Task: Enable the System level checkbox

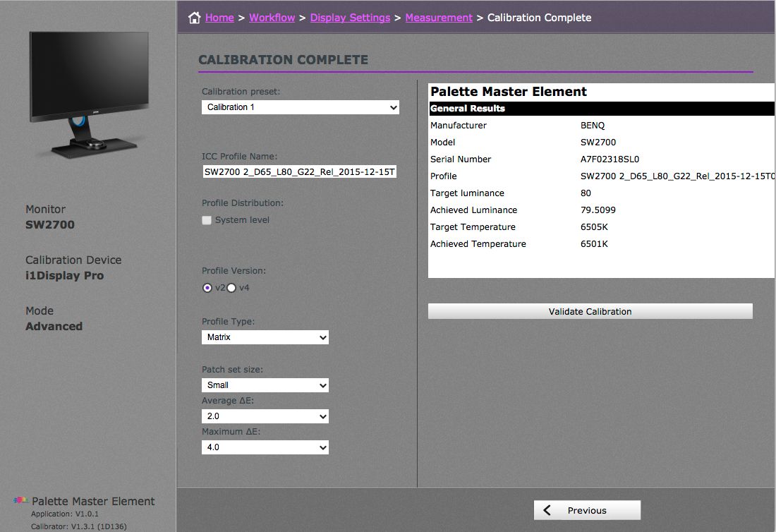Action: coord(207,220)
